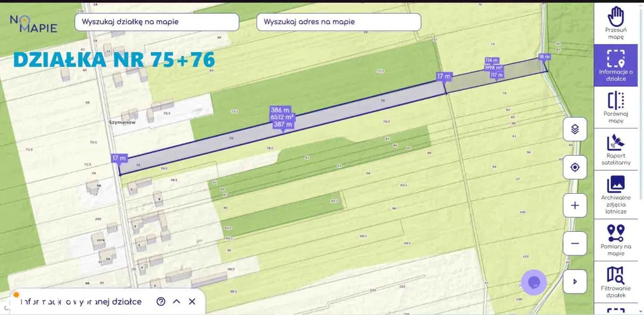This screenshot has width=644, height=315.
Task: Click the address search field
Action: click(x=339, y=22)
